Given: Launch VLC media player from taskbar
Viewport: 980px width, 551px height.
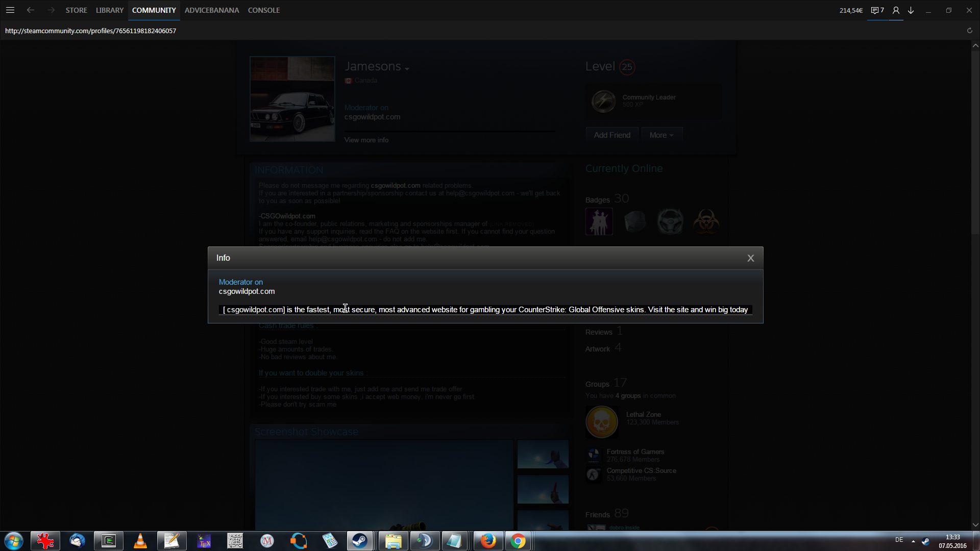Looking at the screenshot, I should [x=140, y=541].
